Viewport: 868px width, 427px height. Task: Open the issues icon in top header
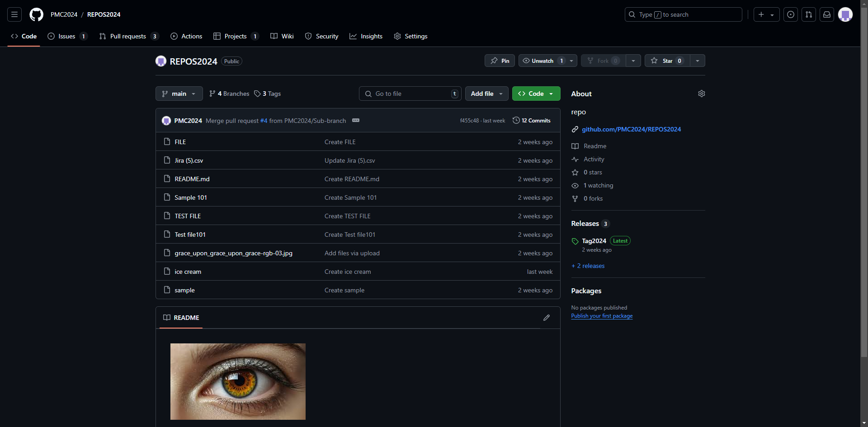click(x=791, y=14)
